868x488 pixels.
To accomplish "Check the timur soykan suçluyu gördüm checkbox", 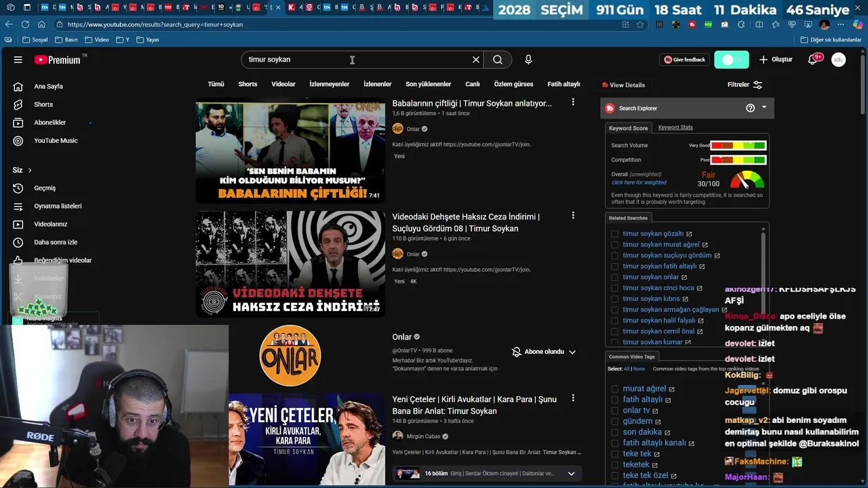I will (615, 256).
